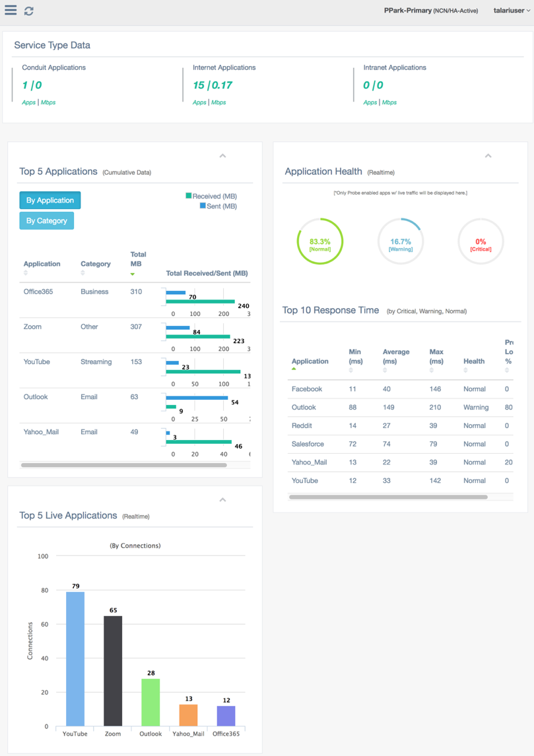Toggle Sent (MB) legend swatch
Image resolution: width=534 pixels, height=756 pixels.
click(203, 206)
